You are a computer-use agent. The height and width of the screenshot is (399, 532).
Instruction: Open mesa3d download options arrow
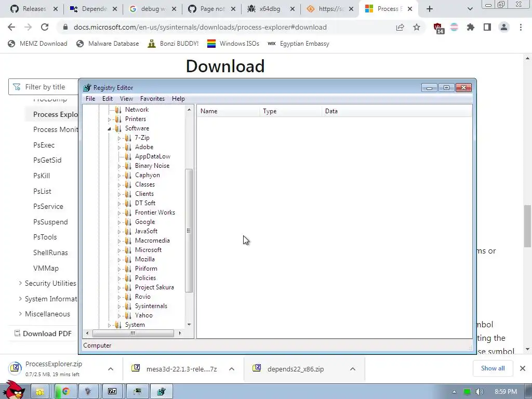[232, 369]
